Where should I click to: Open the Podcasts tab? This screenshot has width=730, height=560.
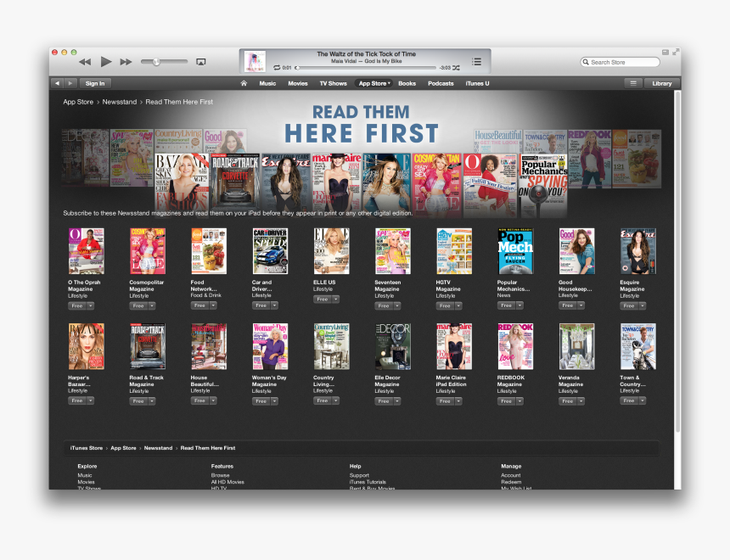(x=441, y=84)
